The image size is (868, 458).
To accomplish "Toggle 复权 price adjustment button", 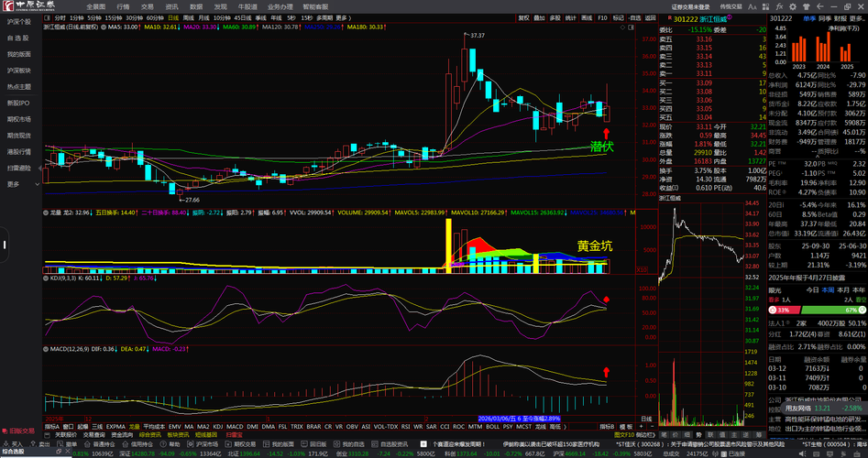I will click(523, 17).
